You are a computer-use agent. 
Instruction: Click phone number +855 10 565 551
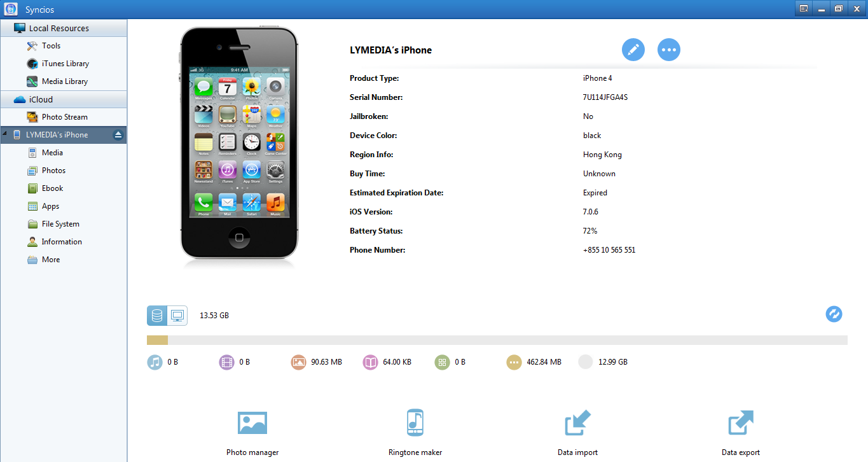(609, 250)
